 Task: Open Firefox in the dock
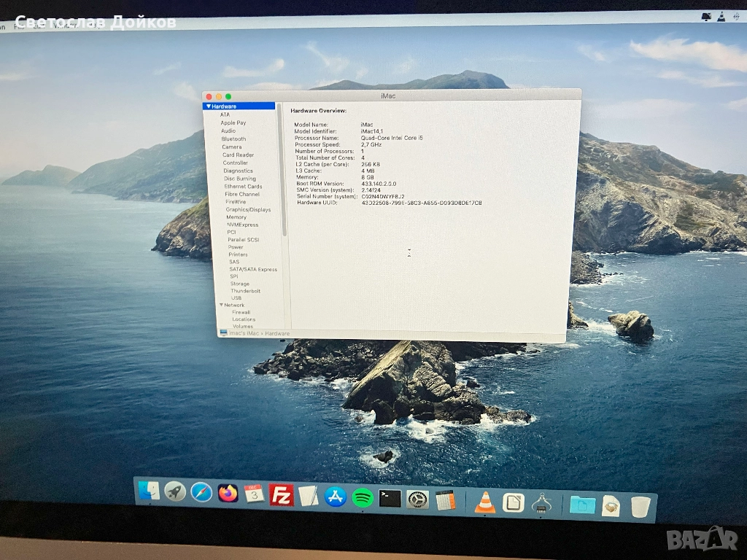pos(228,494)
